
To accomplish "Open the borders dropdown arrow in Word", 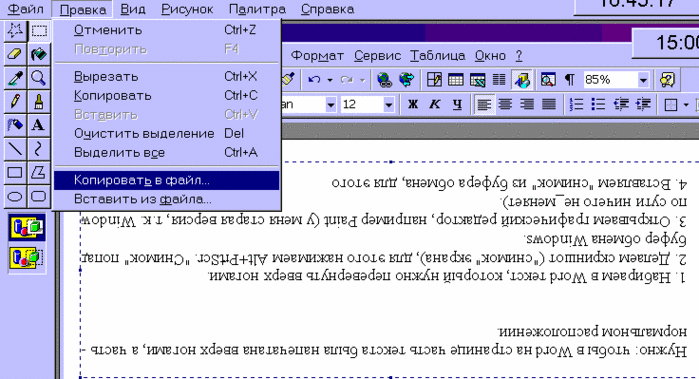I will (x=686, y=105).
